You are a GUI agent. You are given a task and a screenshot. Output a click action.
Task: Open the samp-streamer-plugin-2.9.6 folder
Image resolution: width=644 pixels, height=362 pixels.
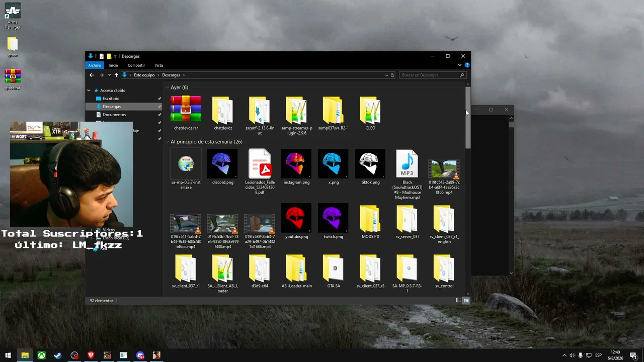296,115
